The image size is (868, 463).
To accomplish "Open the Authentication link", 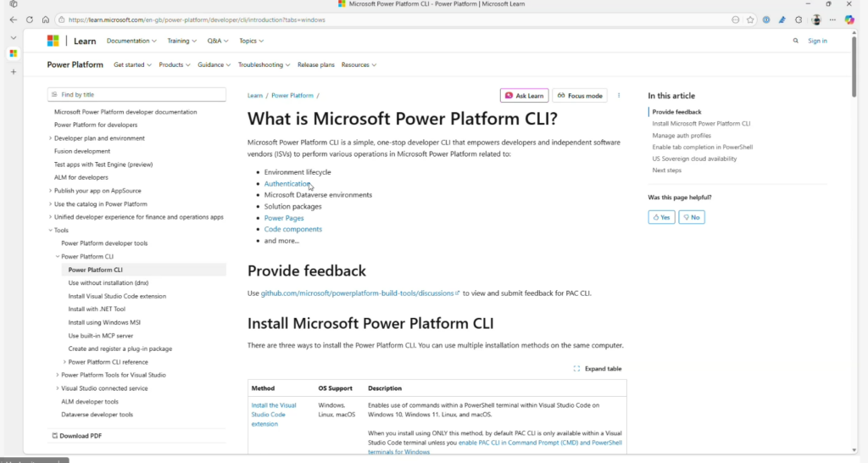I will 287,183.
